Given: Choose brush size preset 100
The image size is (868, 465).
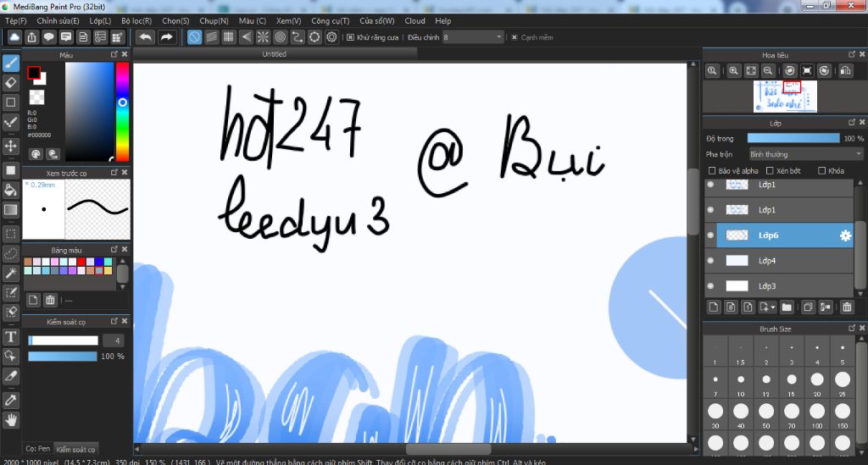Looking at the screenshot, I should pos(817,415).
